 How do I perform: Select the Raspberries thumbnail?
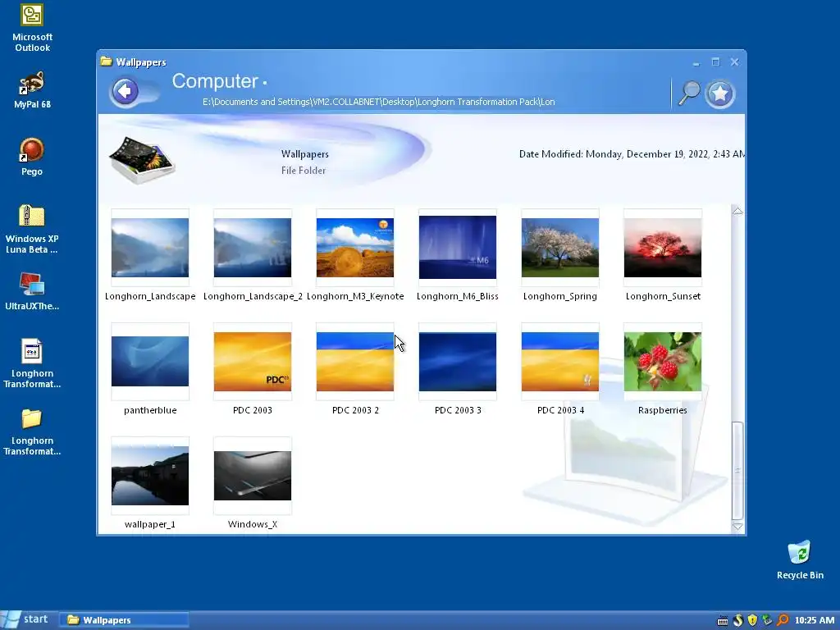point(663,362)
